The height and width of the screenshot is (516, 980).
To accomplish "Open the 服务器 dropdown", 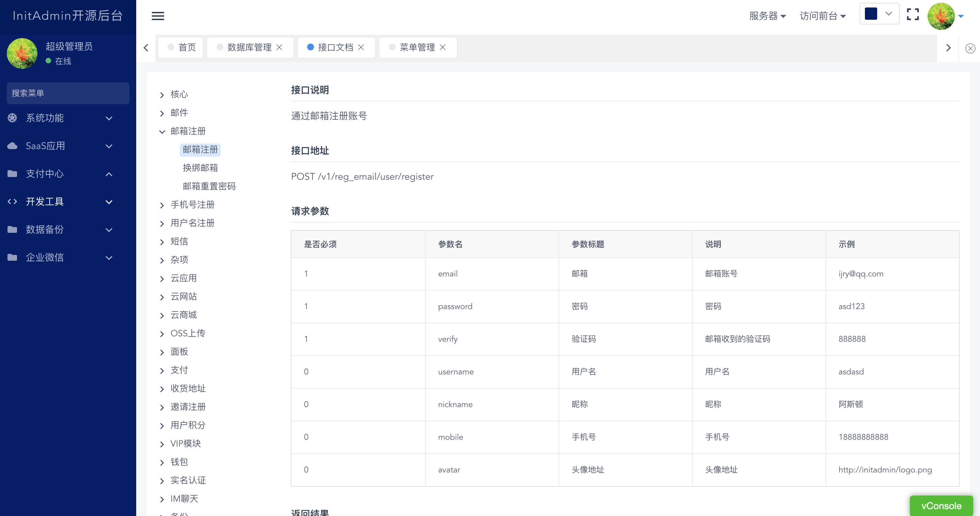I will point(767,16).
